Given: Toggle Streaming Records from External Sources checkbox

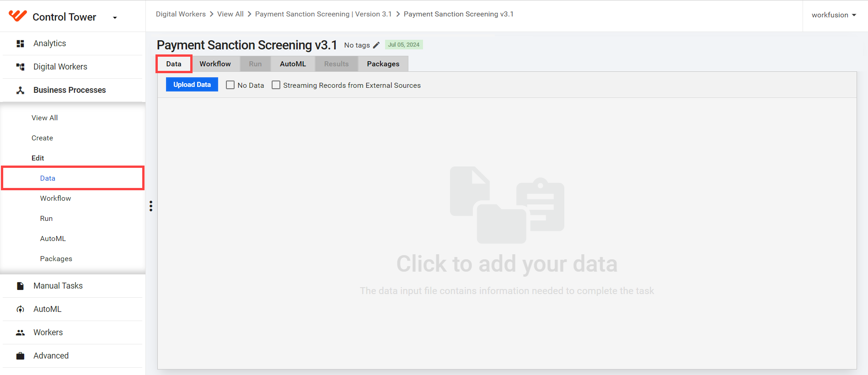Looking at the screenshot, I should click(276, 85).
